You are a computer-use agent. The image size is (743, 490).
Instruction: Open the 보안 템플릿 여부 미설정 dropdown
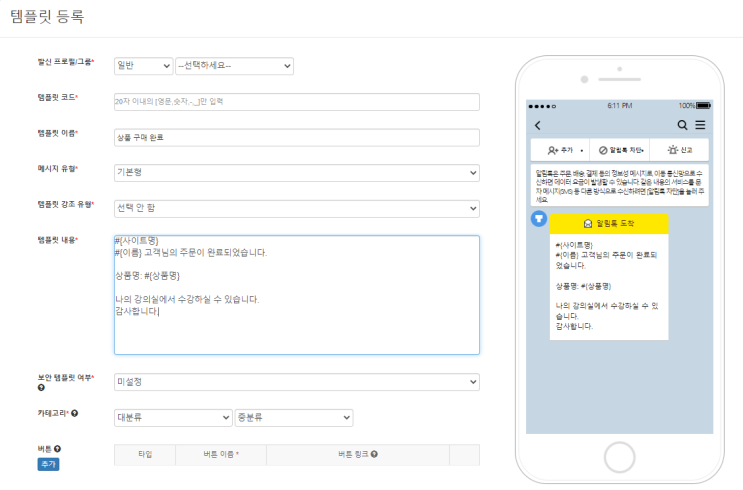pos(297,382)
